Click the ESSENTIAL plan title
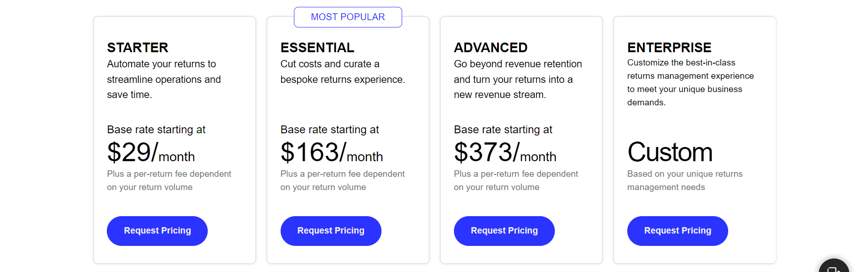 (x=317, y=48)
